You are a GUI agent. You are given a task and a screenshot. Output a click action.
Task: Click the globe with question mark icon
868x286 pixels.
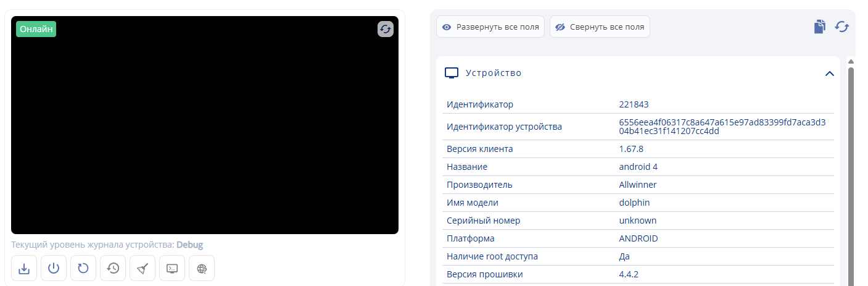[202, 269]
